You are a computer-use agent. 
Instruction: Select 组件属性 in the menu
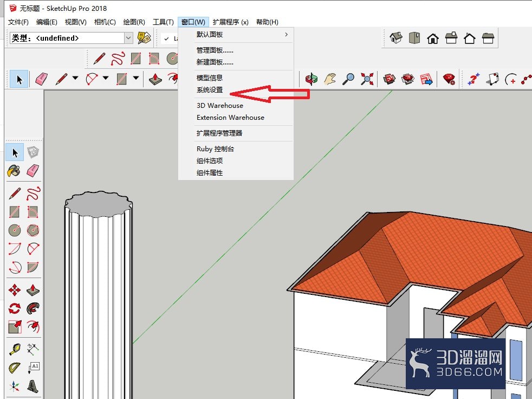(x=209, y=173)
